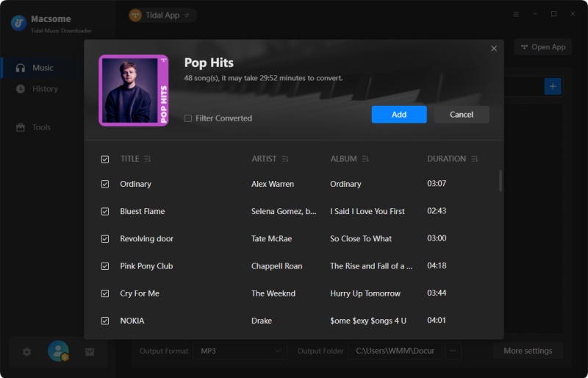Click the Output Folder path field

395,351
